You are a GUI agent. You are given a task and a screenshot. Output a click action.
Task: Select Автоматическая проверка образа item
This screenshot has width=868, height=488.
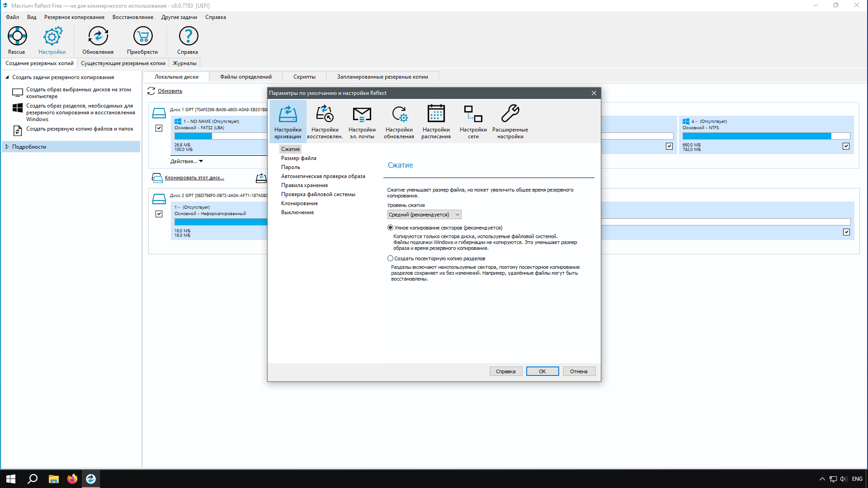323,176
